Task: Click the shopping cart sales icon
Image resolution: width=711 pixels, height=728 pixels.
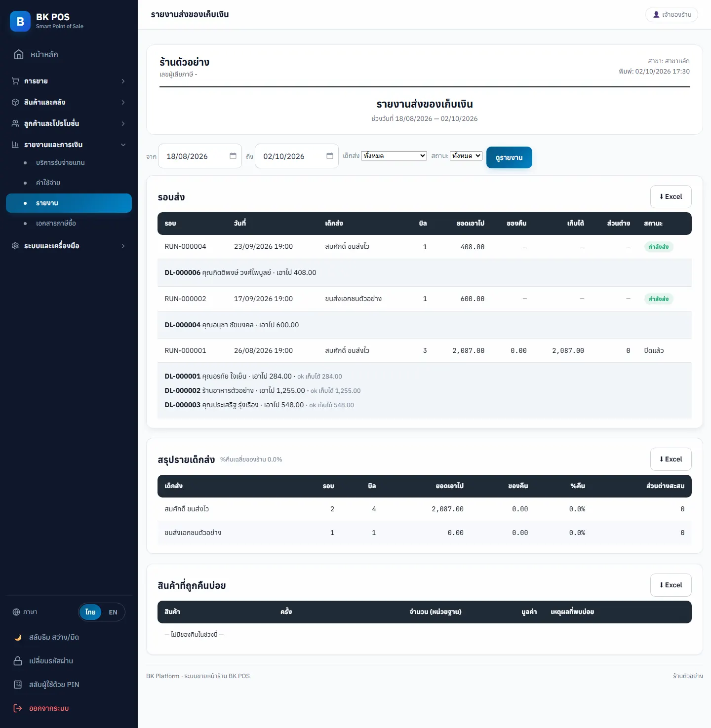Action: point(15,81)
